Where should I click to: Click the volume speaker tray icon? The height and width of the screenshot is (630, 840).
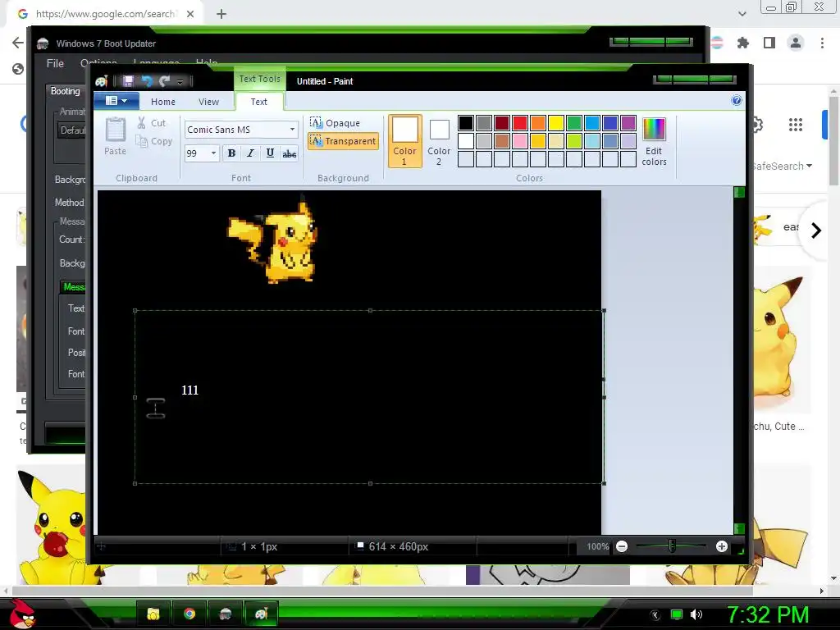(x=696, y=614)
